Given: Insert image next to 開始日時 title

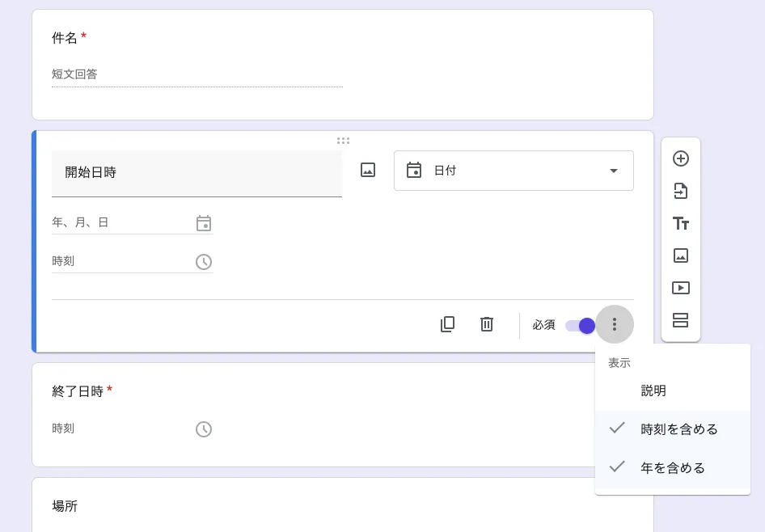Looking at the screenshot, I should (368, 170).
